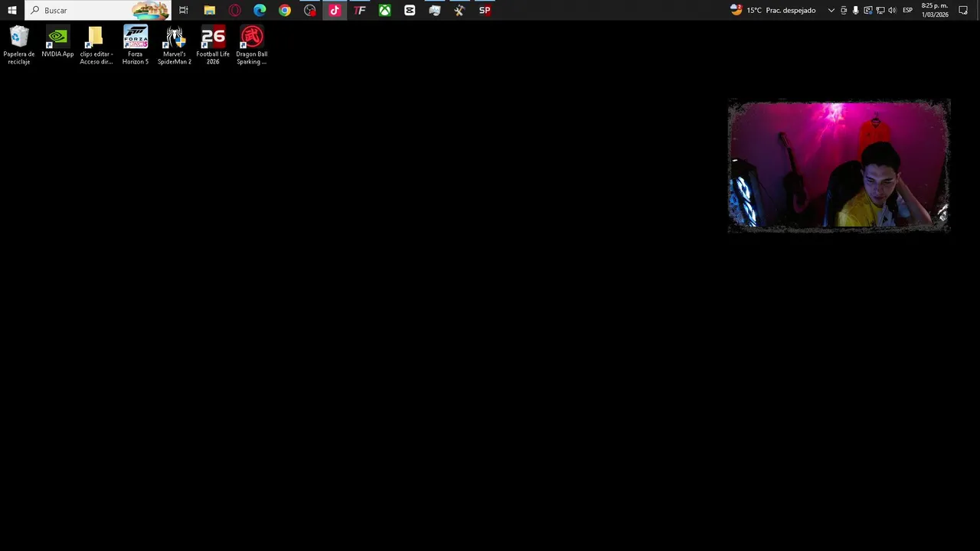This screenshot has width=980, height=551.
Task: Click the Meet Now camera tray icon
Action: 844,10
